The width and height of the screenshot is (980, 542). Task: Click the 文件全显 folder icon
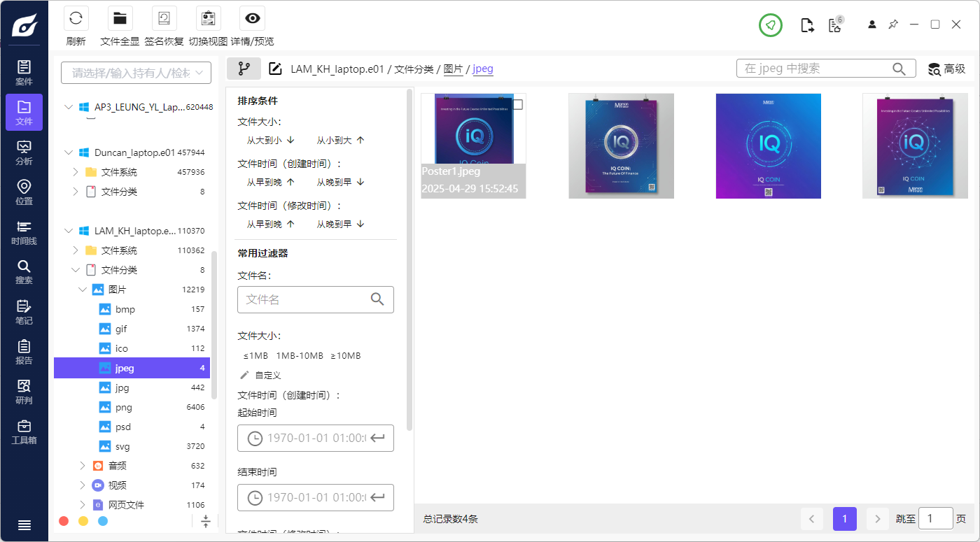coord(120,19)
